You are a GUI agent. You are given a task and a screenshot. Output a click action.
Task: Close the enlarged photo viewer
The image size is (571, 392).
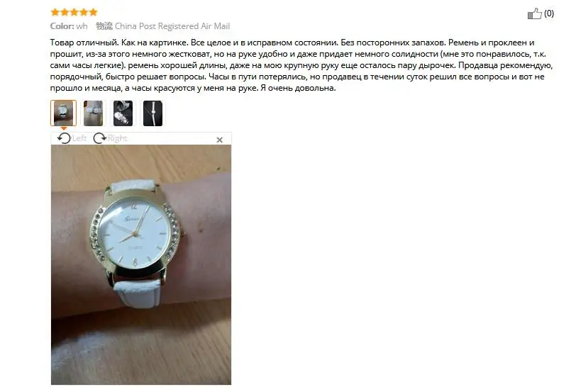click(220, 140)
